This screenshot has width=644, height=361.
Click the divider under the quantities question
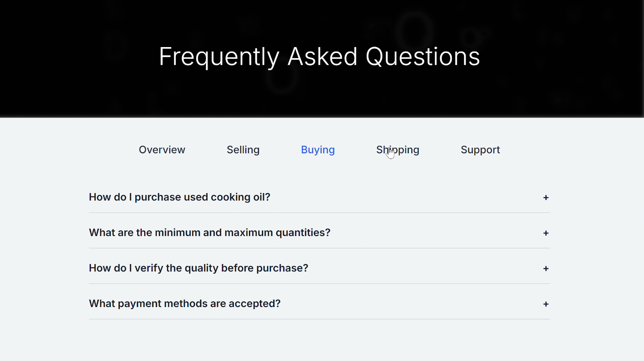(319, 248)
